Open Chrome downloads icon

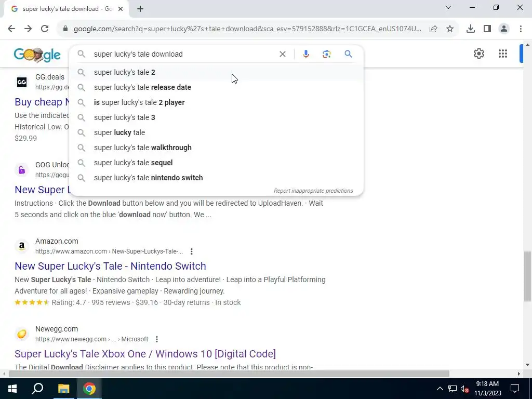(470, 29)
